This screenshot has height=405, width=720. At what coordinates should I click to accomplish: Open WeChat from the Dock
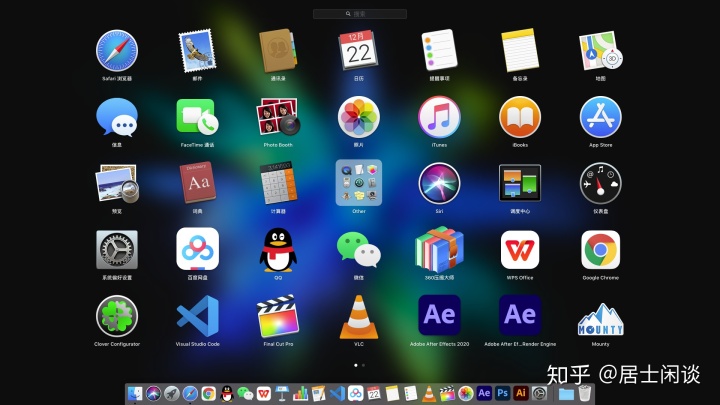pyautogui.click(x=245, y=394)
